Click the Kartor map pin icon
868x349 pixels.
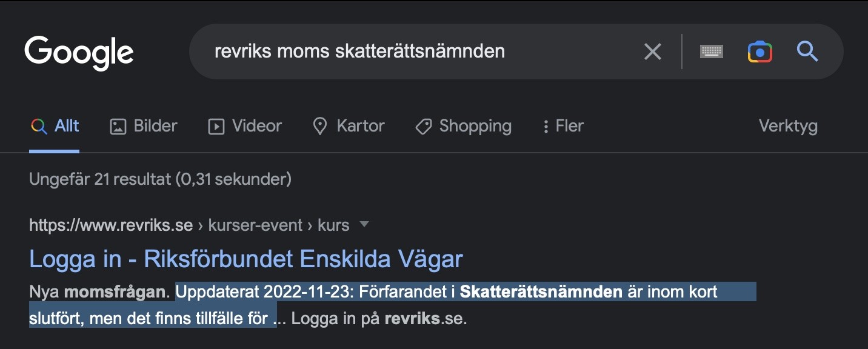[x=319, y=126]
